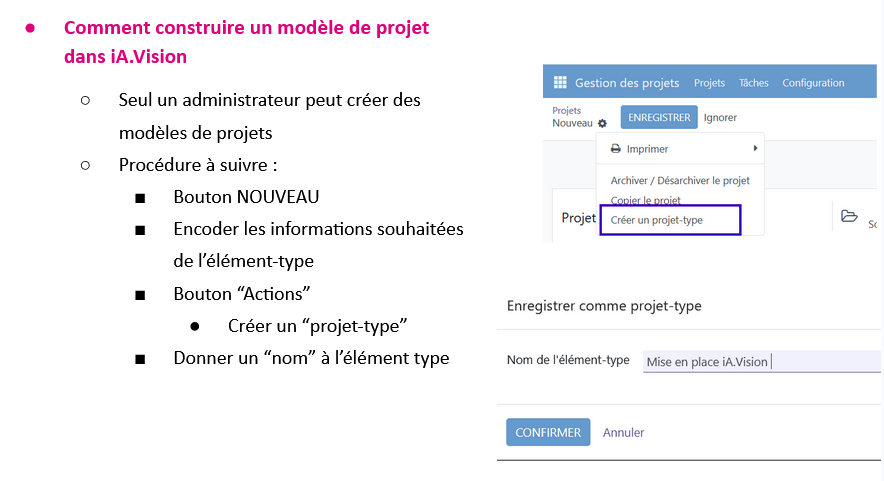Open the Projets menu in top bar
The width and height of the screenshot is (884, 481).
pyautogui.click(x=709, y=83)
